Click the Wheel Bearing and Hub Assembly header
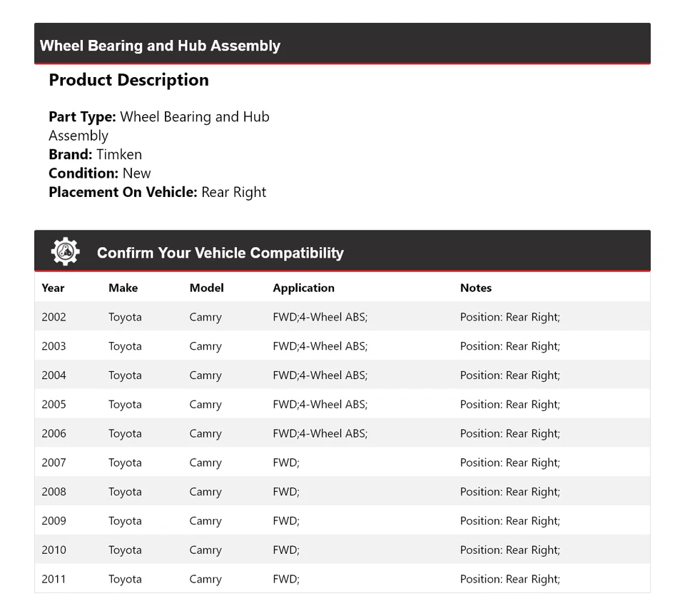 [160, 46]
